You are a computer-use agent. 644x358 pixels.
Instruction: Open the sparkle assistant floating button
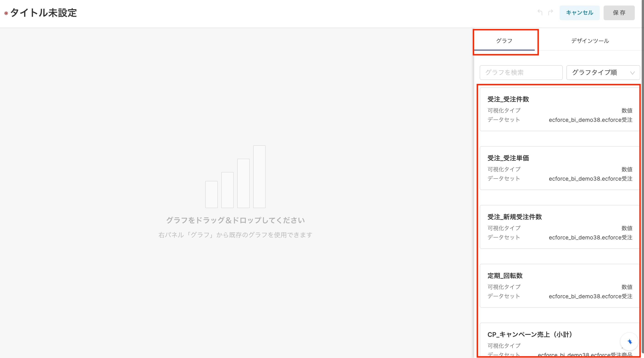tap(630, 341)
